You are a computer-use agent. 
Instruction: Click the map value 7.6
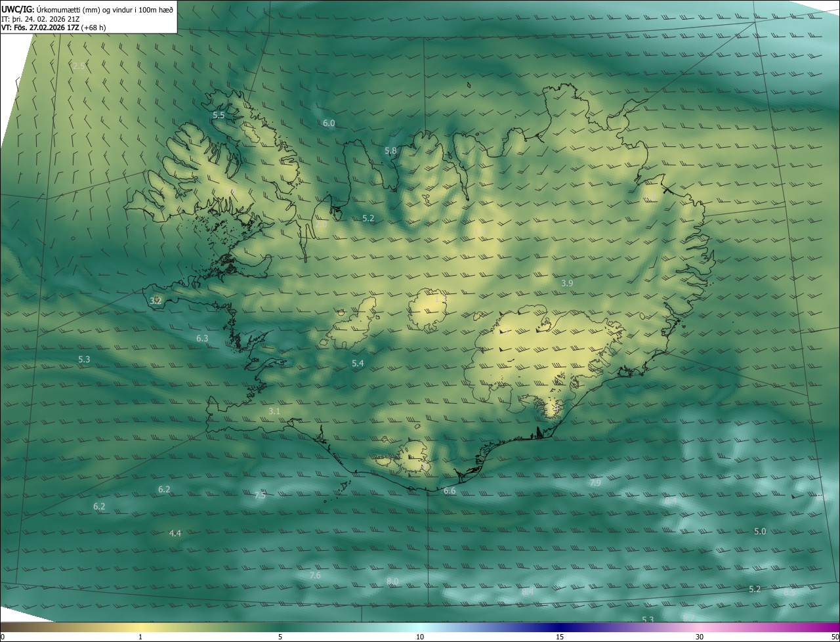point(315,575)
